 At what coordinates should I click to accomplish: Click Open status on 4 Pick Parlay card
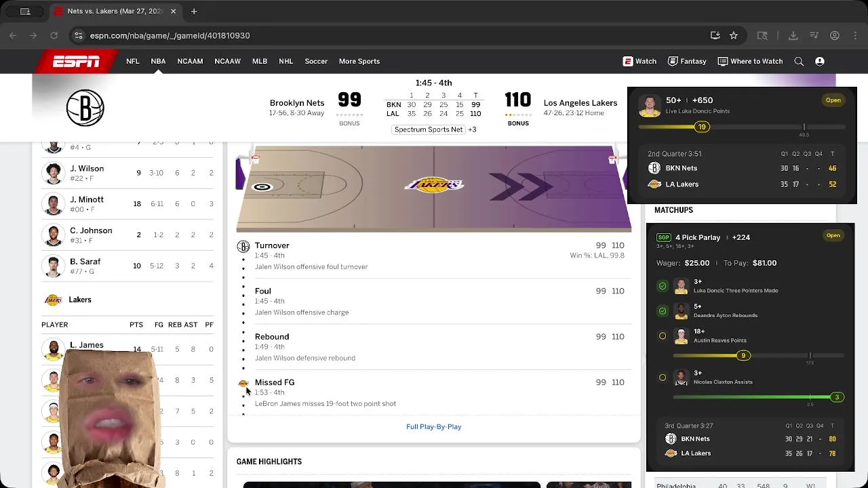[833, 235]
